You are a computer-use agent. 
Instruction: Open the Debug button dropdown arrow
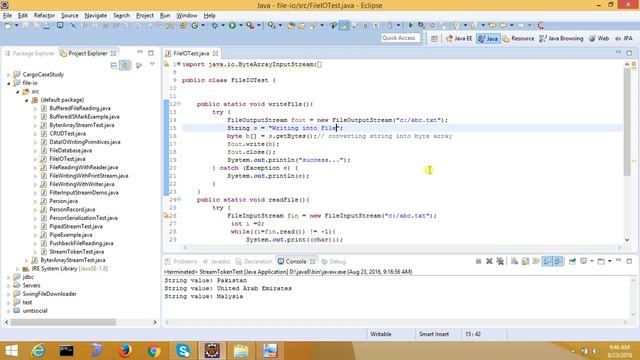point(223,25)
